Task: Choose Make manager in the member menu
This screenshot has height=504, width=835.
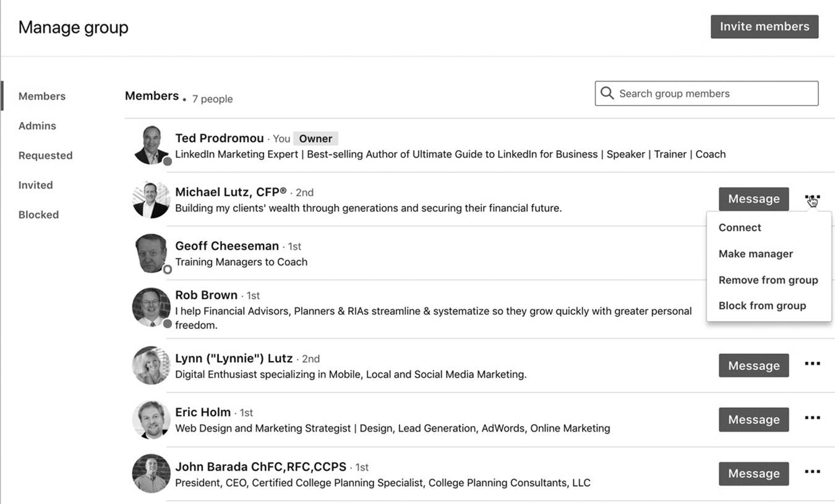Action: tap(755, 254)
